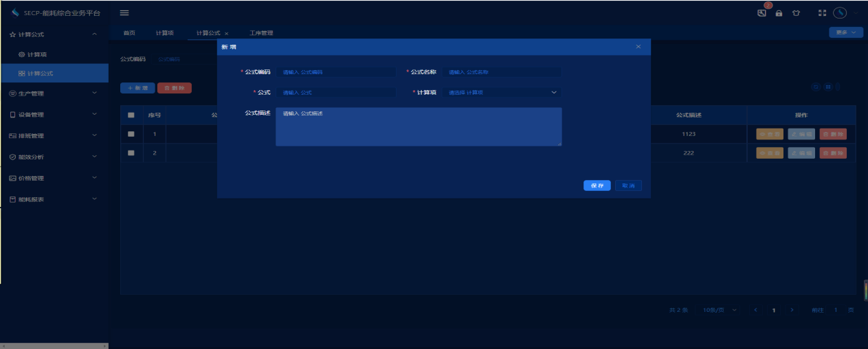Open the notification icon with red badge
This screenshot has width=868, height=349.
761,13
